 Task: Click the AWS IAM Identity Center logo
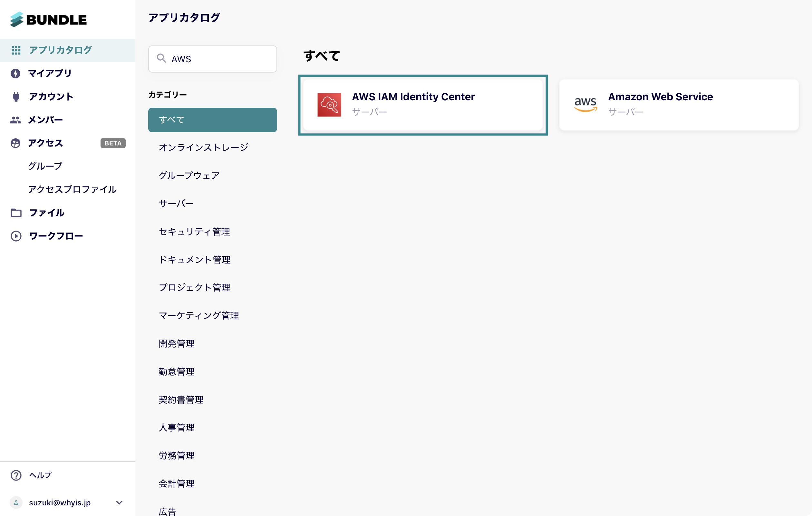329,105
